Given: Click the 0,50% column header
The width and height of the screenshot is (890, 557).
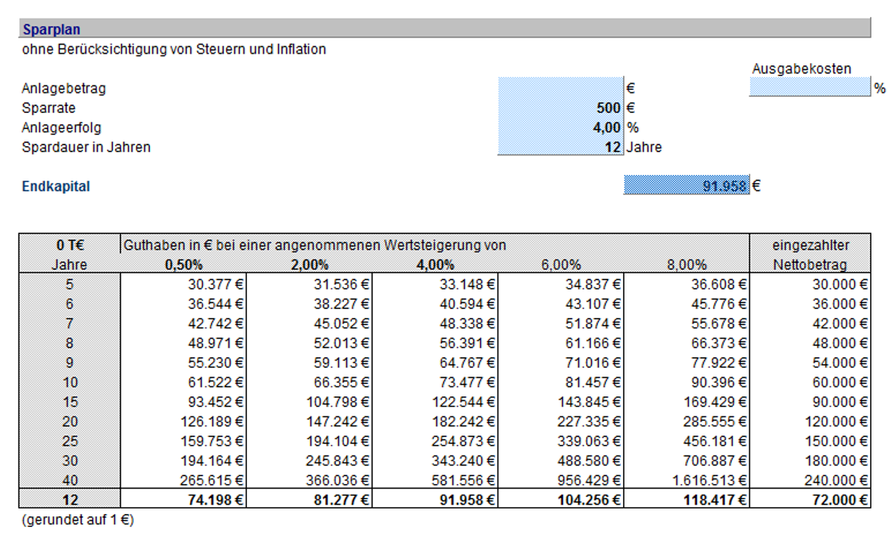Looking at the screenshot, I should [x=184, y=265].
